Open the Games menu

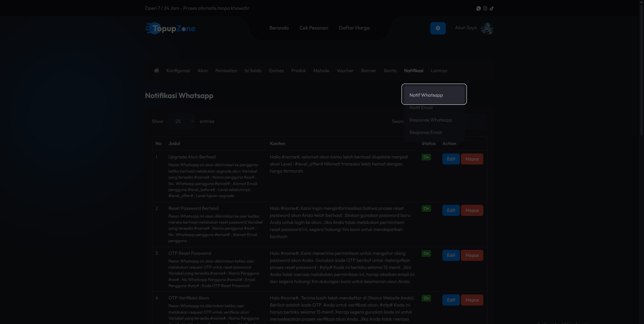(x=276, y=71)
